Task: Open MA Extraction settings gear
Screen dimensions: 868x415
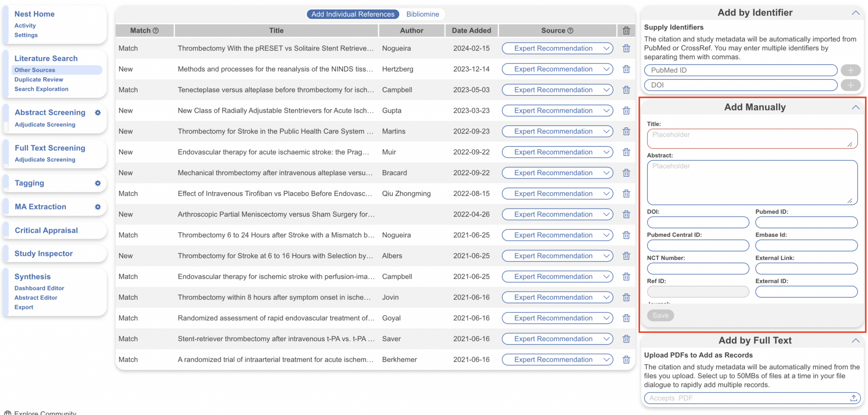Action: coord(98,207)
